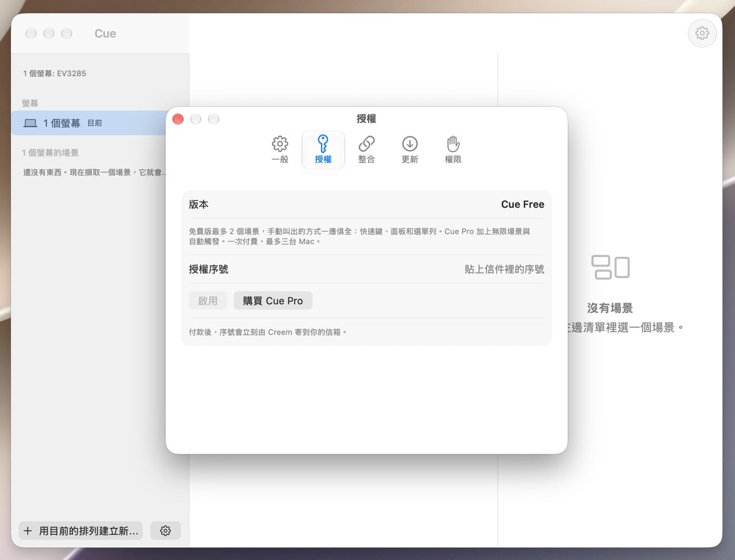This screenshot has width=735, height=560.
Task: Click the 目前 badge on the screen row
Action: click(95, 123)
